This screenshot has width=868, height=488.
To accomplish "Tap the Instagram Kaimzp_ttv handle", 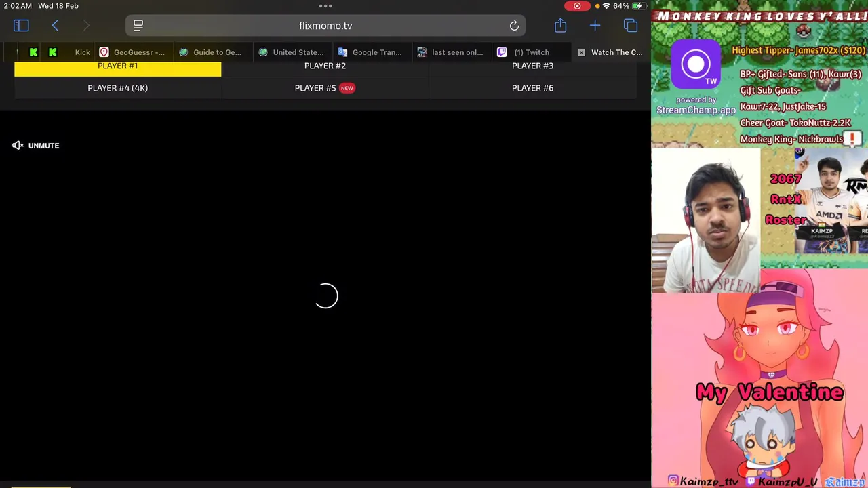I will (x=703, y=481).
